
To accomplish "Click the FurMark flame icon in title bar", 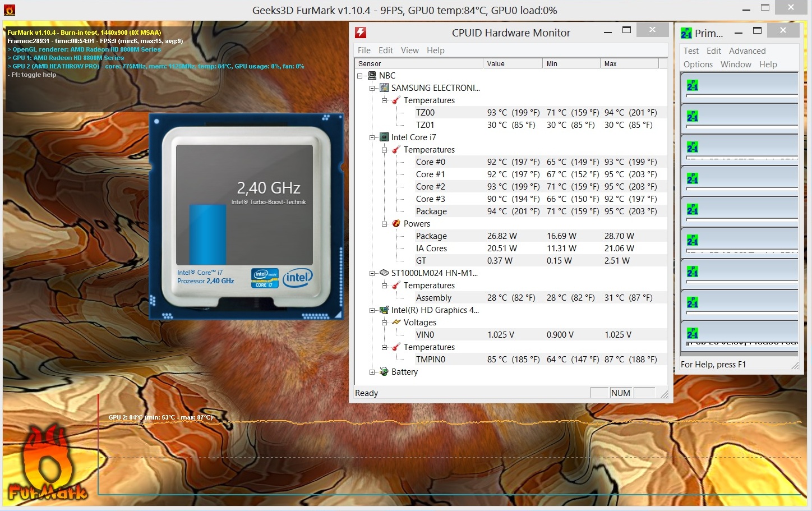I will [10, 10].
